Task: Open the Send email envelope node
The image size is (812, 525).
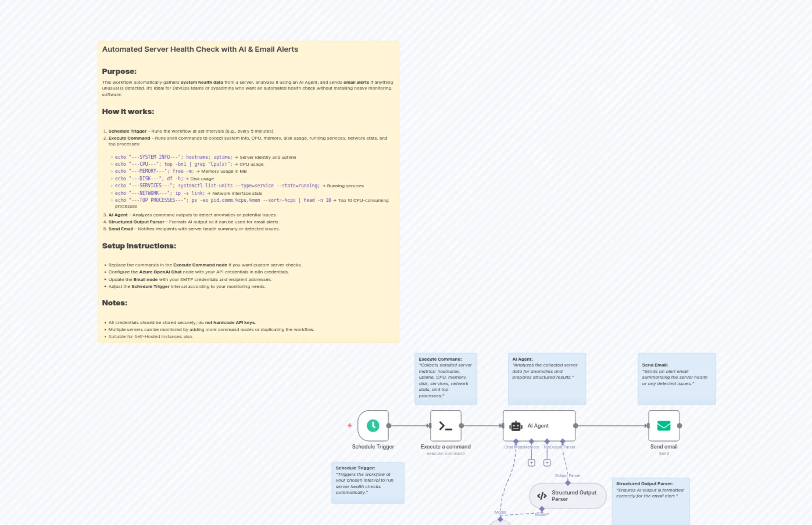Action: pos(663,426)
